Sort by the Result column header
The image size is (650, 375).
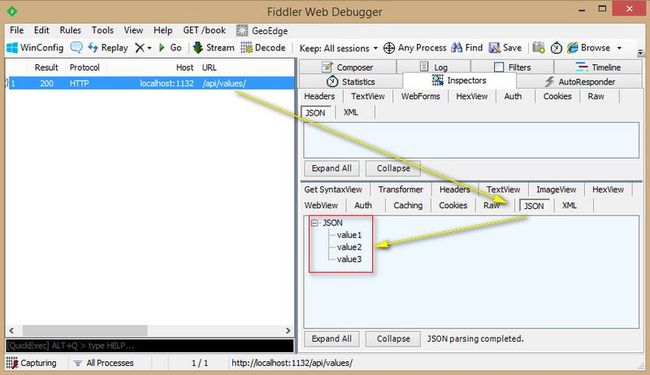pos(46,67)
